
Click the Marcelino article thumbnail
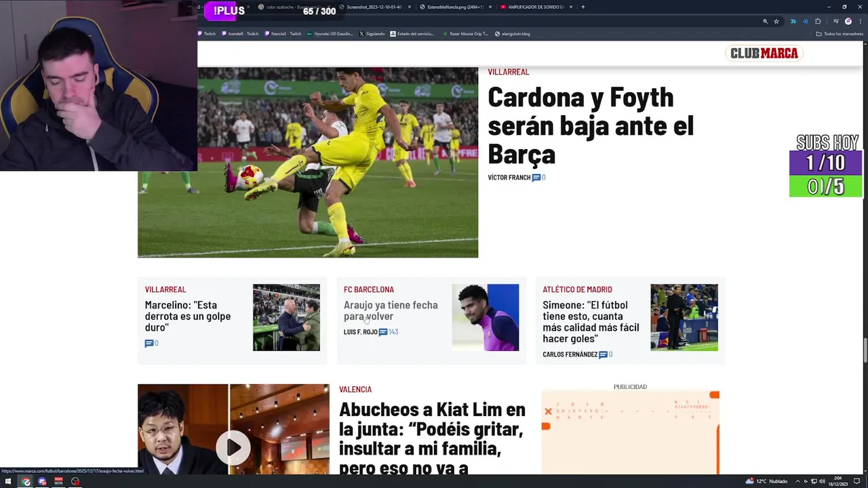(x=286, y=317)
